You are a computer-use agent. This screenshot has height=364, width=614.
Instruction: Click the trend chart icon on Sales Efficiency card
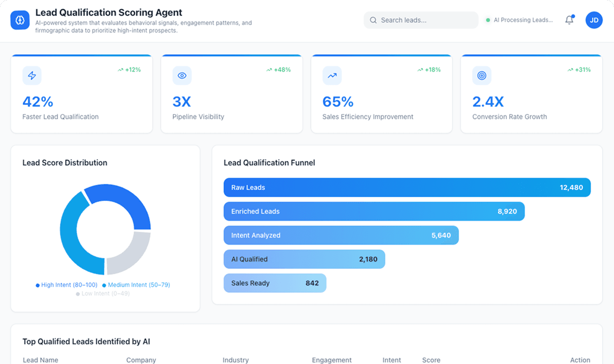click(x=332, y=75)
